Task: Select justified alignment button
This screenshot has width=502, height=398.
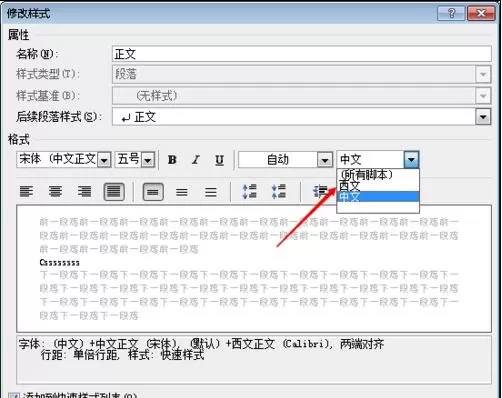Action: pyautogui.click(x=114, y=192)
